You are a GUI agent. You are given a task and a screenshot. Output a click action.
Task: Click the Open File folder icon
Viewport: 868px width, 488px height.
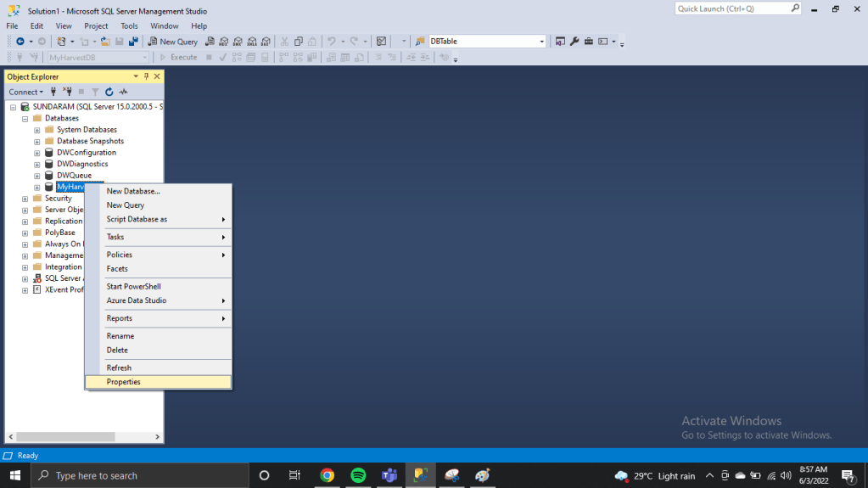tap(105, 42)
